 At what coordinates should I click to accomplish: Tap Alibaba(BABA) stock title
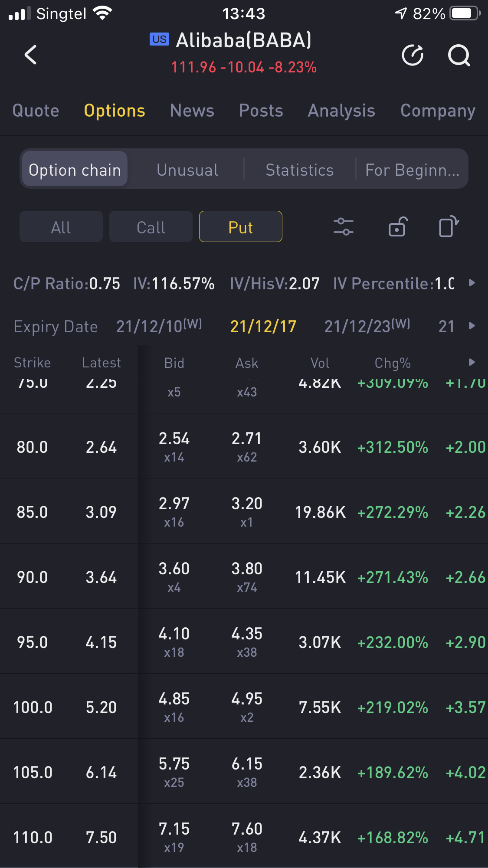pyautogui.click(x=244, y=40)
